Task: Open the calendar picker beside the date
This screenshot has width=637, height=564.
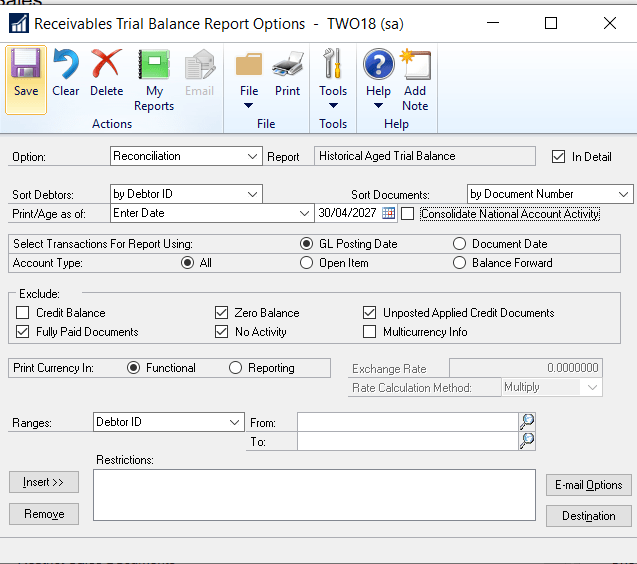Action: 388,213
